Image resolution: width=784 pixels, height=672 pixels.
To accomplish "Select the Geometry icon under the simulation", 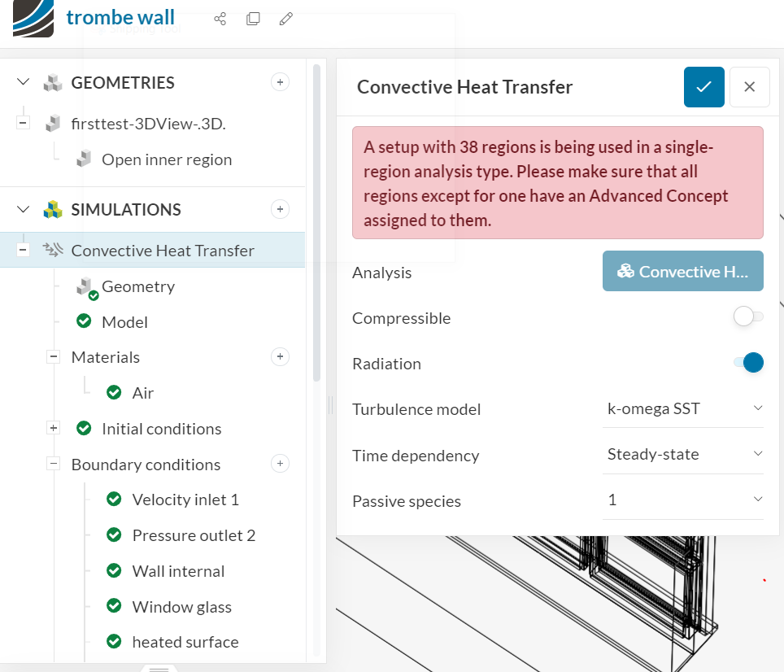I will click(x=84, y=285).
